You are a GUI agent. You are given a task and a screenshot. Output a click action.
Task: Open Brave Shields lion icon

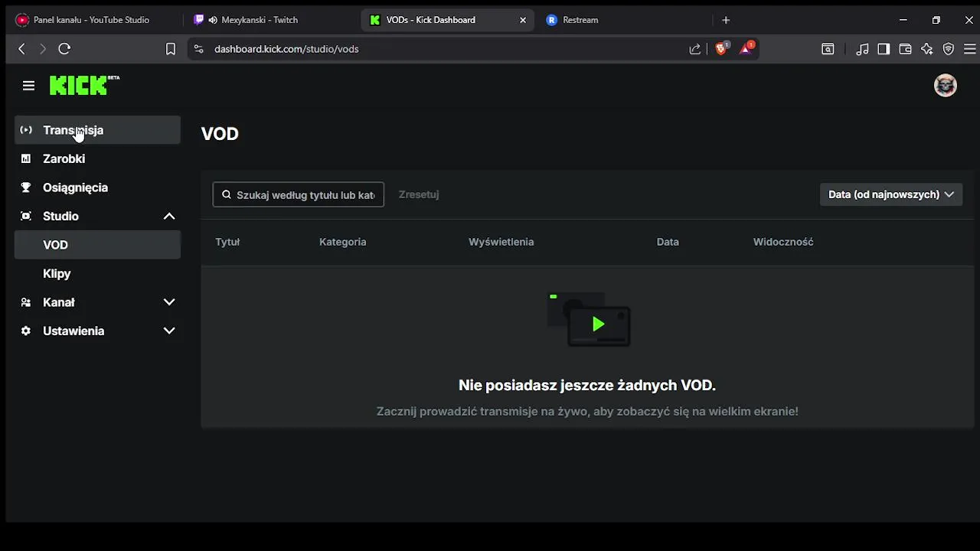click(x=721, y=49)
